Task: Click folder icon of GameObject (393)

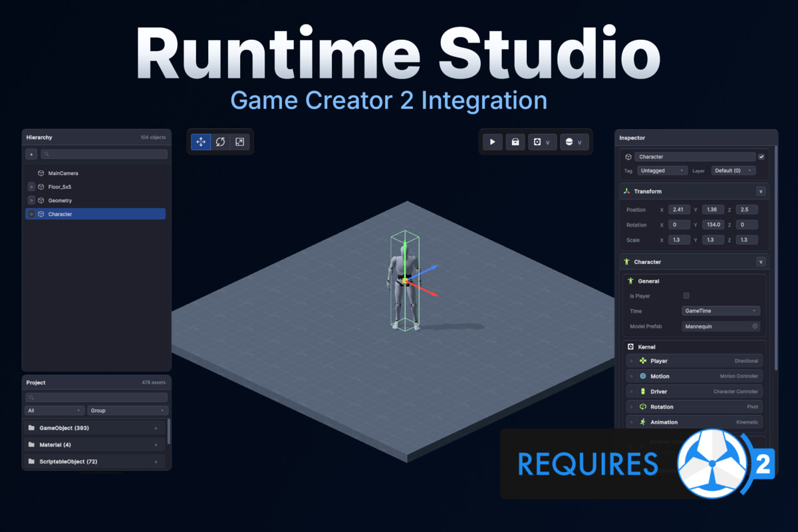Action: (x=31, y=428)
